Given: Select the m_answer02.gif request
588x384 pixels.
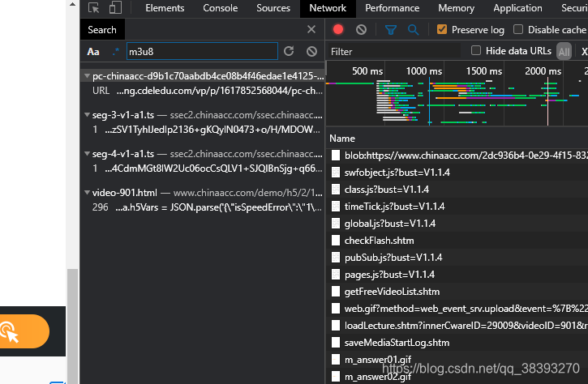Looking at the screenshot, I should [x=457, y=377].
